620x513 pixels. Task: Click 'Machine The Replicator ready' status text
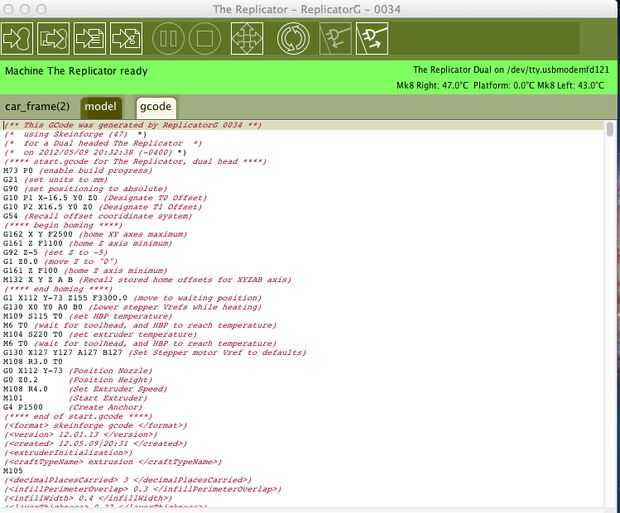coord(76,71)
